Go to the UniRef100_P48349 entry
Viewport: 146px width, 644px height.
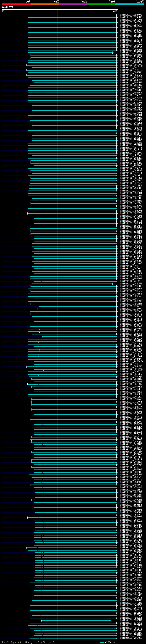point(131,326)
